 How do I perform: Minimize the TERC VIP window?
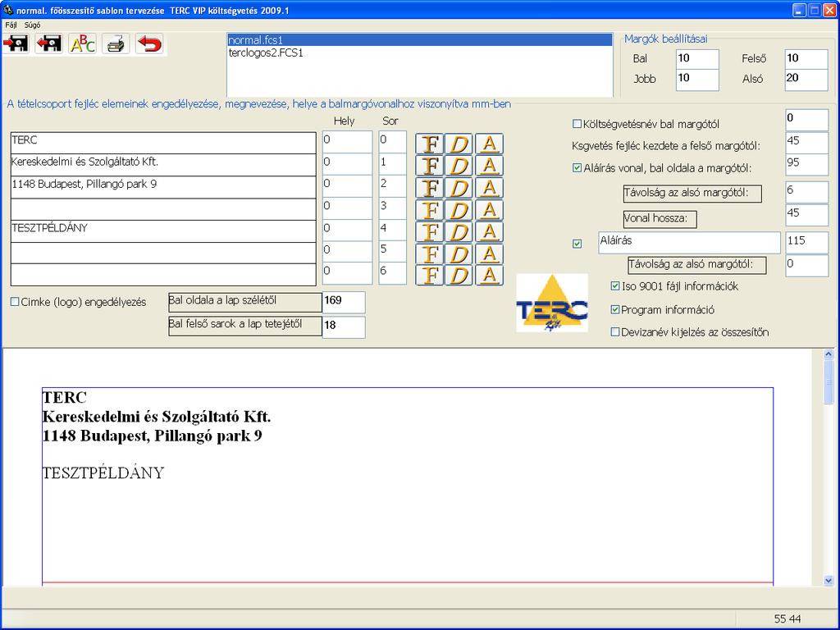[799, 10]
